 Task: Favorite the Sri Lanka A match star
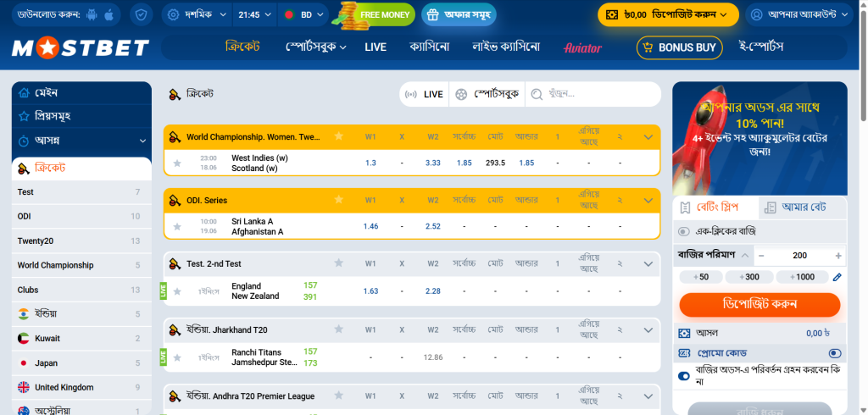click(177, 226)
